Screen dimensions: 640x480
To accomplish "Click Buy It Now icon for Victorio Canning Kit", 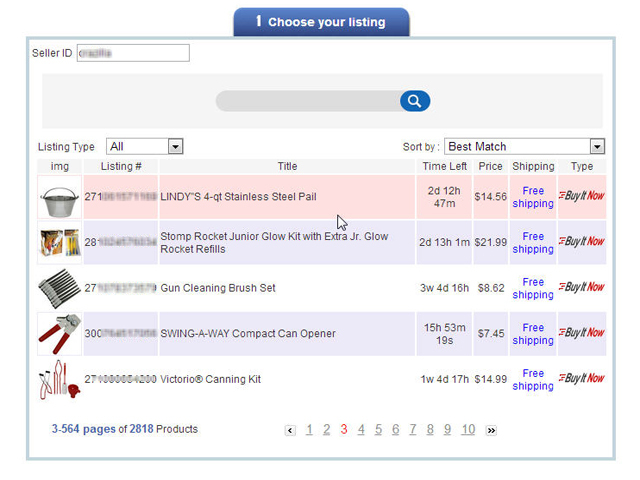I will click(582, 379).
